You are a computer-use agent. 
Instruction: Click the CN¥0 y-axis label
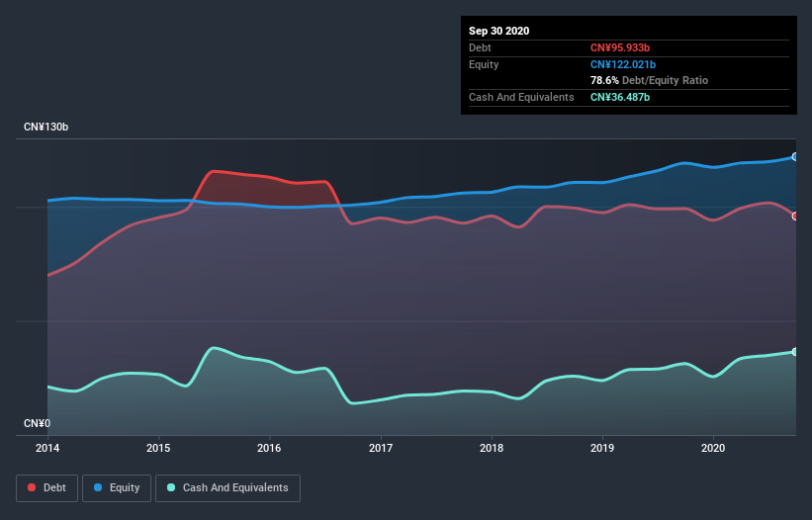click(38, 423)
